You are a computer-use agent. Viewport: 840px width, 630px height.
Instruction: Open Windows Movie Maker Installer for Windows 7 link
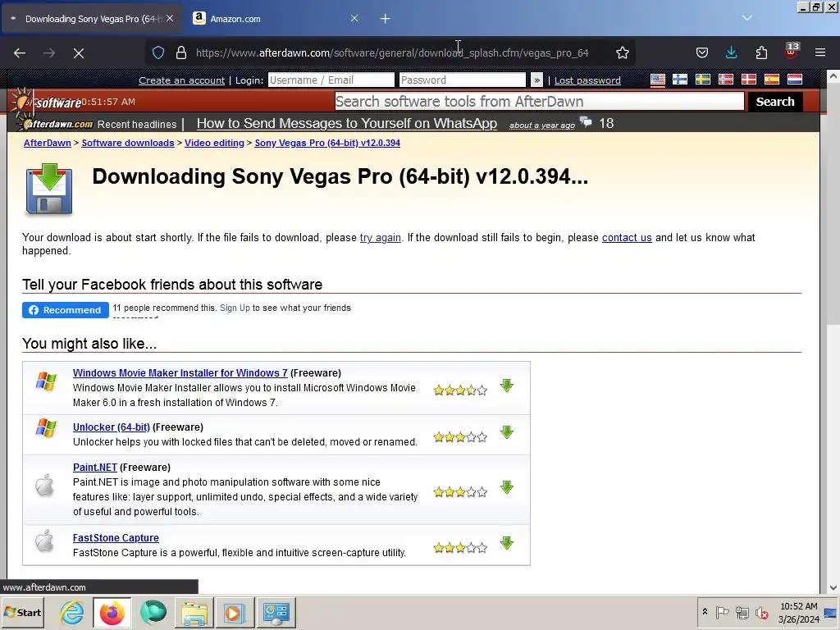point(180,373)
